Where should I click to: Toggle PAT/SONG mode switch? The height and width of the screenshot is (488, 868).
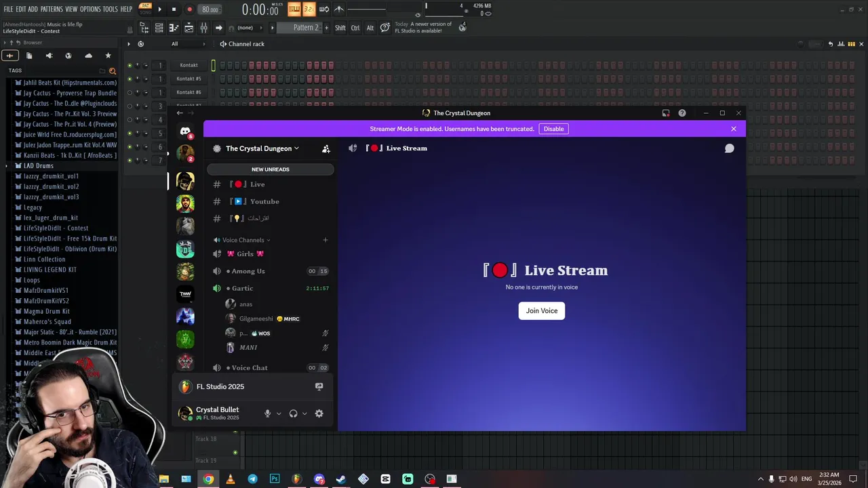pyautogui.click(x=145, y=9)
